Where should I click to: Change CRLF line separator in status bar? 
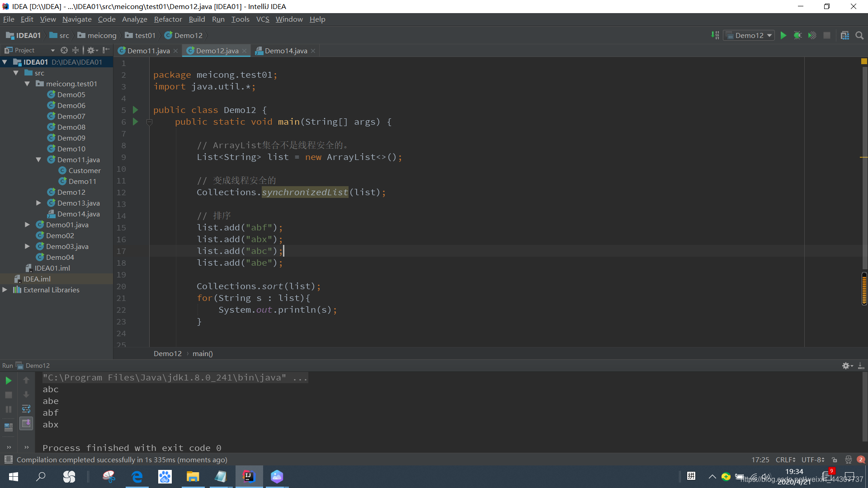785,460
